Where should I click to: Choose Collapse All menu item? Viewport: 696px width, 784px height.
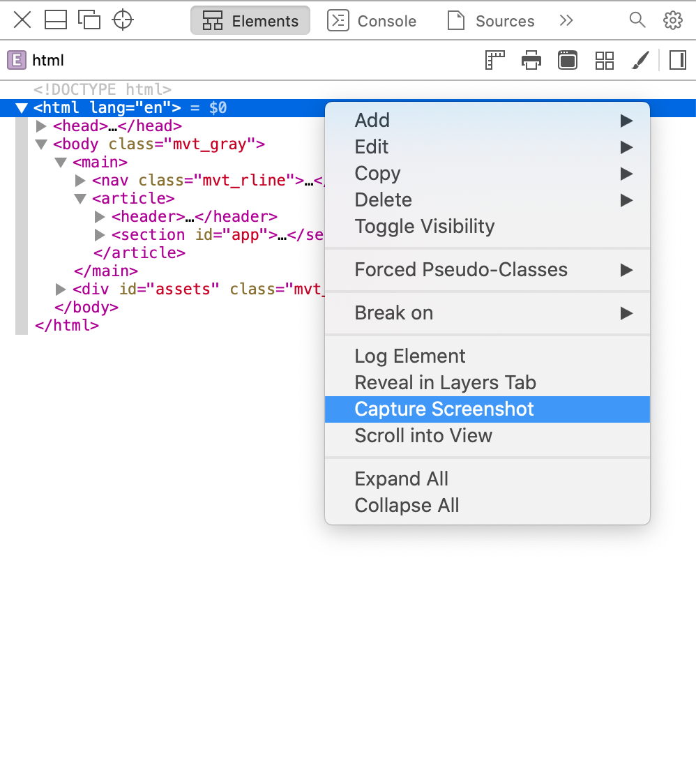pyautogui.click(x=487, y=506)
